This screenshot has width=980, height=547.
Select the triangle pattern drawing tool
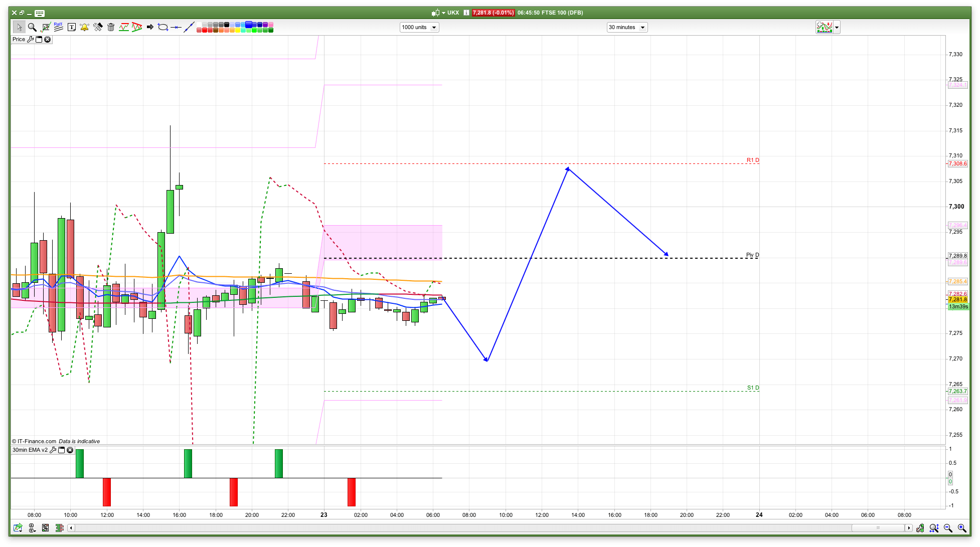click(x=137, y=27)
